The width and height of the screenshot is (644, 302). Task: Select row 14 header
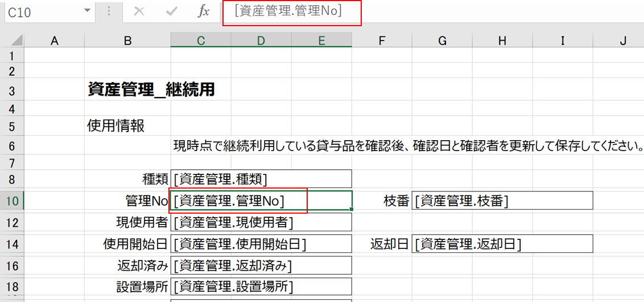[12, 244]
